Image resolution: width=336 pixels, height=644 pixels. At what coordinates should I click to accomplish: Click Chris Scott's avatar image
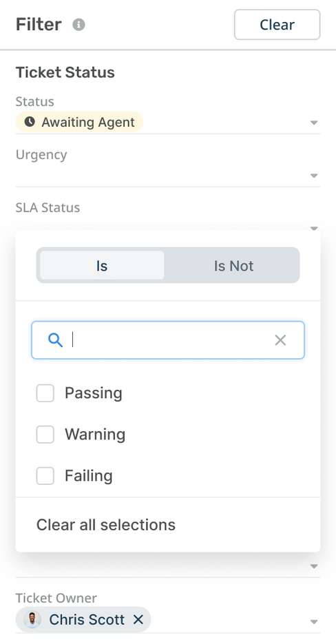coord(32,619)
